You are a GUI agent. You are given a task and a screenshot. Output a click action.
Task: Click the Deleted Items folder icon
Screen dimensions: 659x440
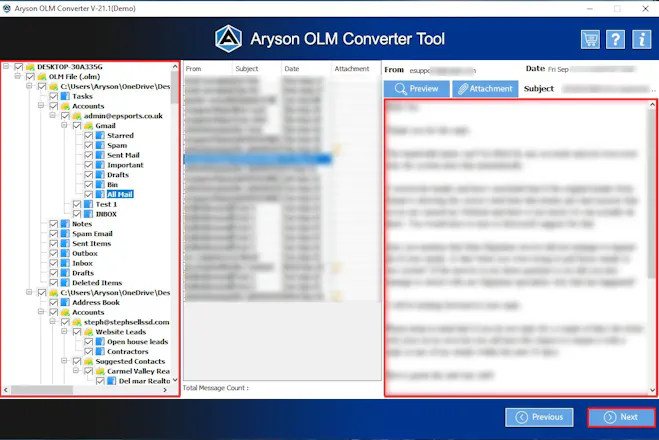point(65,283)
